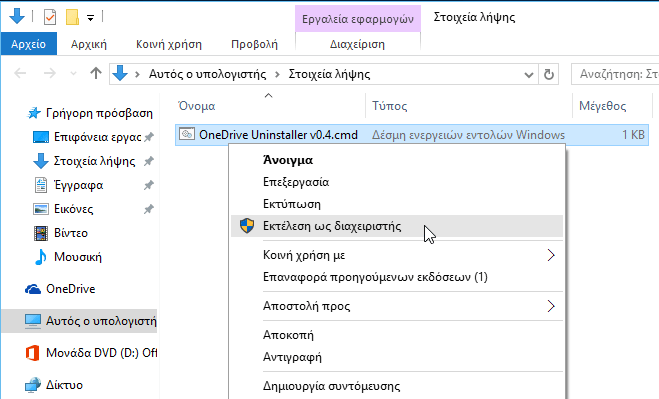The width and height of the screenshot is (659, 399).
Task: Switch to the Αρχική ribbon tab
Action: [89, 44]
